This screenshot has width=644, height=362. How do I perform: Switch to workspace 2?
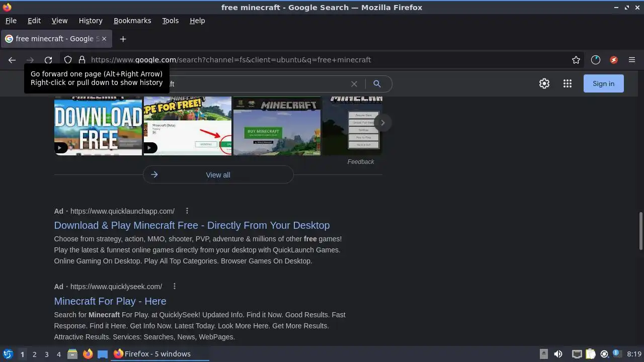point(34,354)
